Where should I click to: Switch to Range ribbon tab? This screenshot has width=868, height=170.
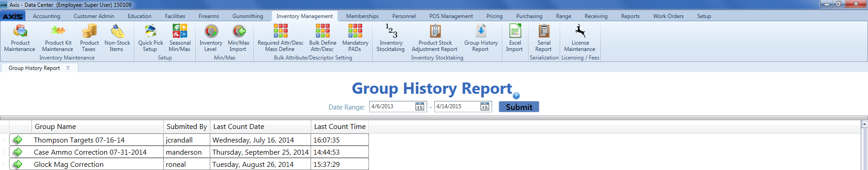(x=564, y=16)
